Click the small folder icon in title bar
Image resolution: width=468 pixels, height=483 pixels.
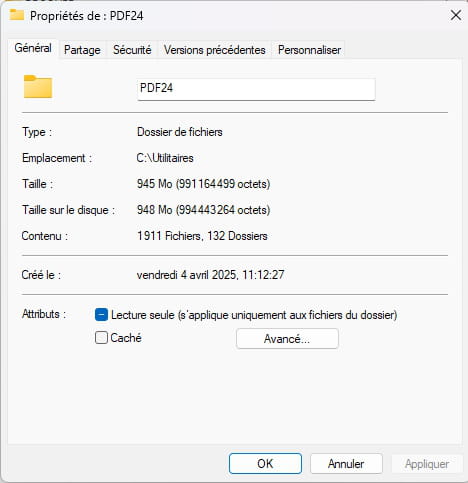17,15
